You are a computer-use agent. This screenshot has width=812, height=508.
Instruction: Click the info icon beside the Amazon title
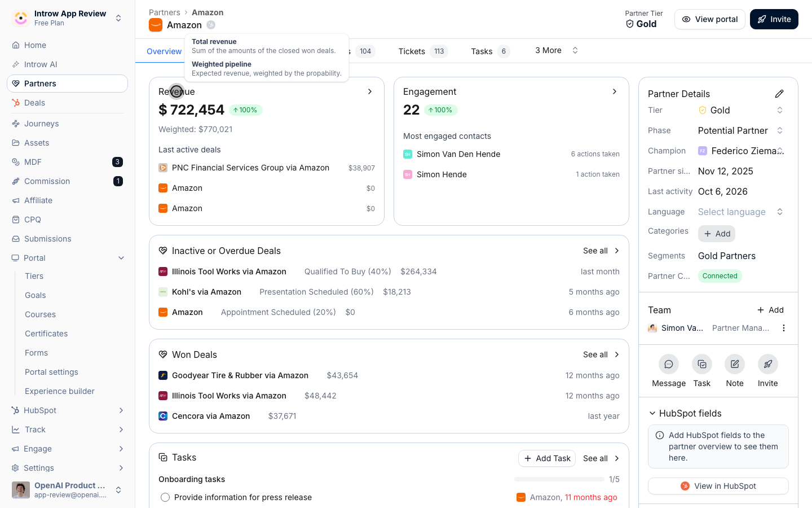click(x=211, y=25)
